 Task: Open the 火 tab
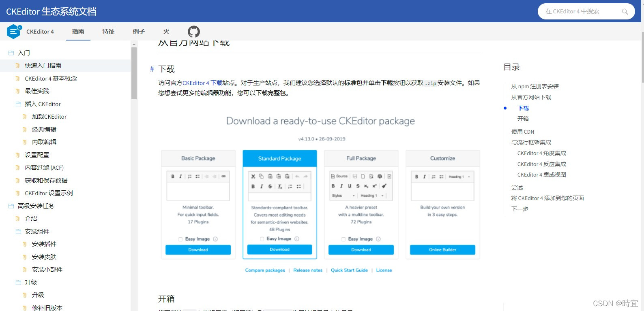pos(166,32)
